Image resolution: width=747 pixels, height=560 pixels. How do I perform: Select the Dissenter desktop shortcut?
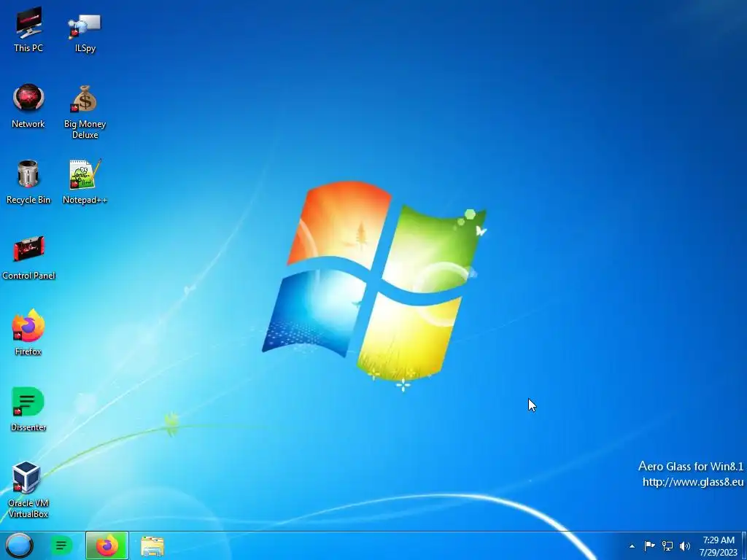tap(28, 408)
